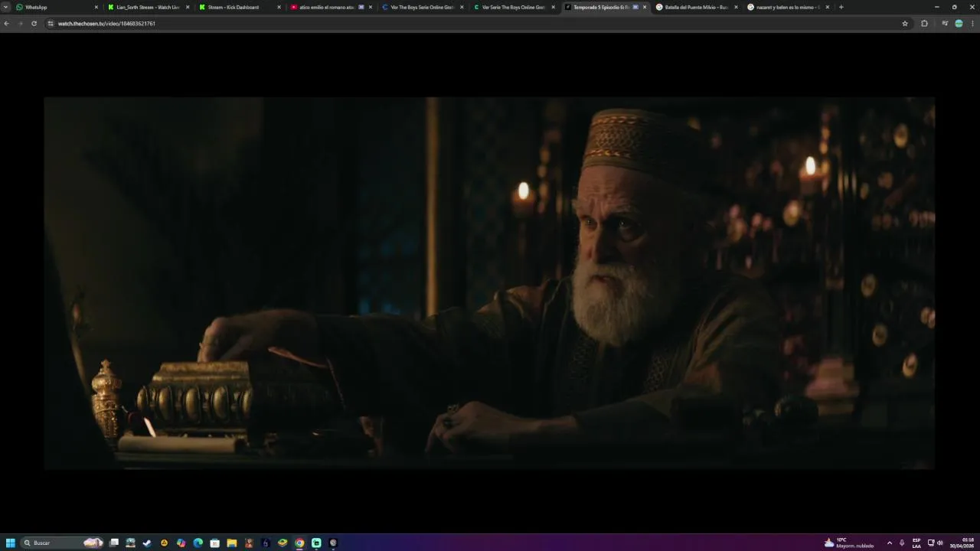Image resolution: width=980 pixels, height=551 pixels.
Task: Open File Explorer from the taskbar
Action: [x=232, y=543]
